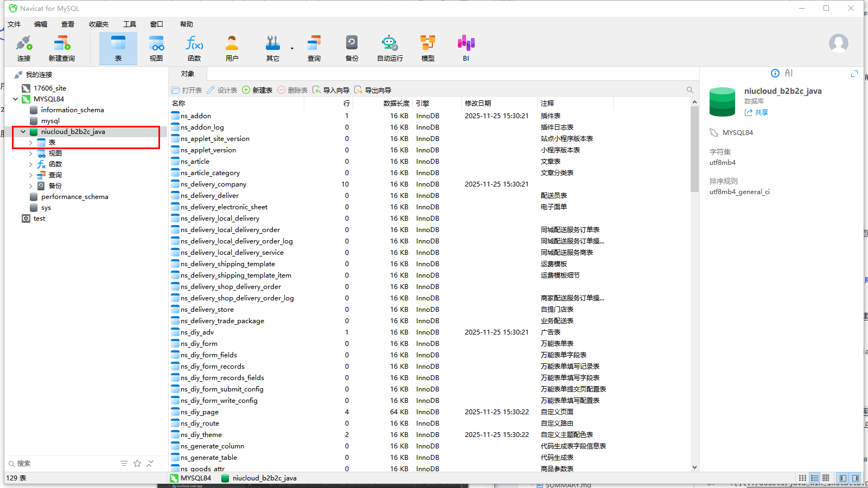Click the 备份 (Backup) toolbar icon
Screen dimensions: 868x488
pyautogui.click(x=352, y=48)
